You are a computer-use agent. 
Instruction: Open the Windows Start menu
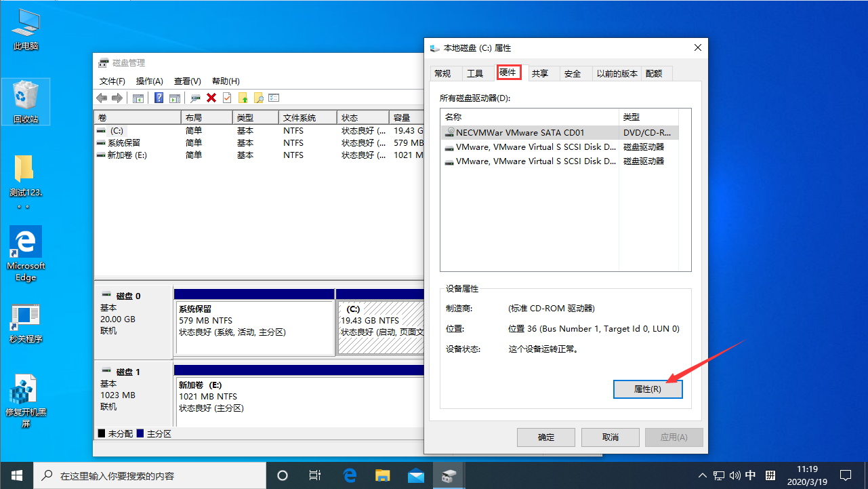click(16, 475)
